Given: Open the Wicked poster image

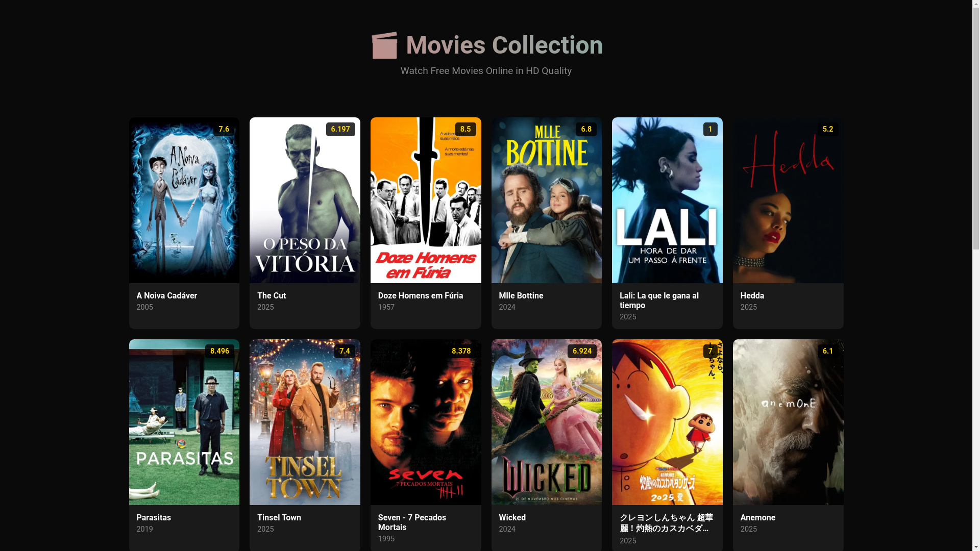Looking at the screenshot, I should pos(546,422).
